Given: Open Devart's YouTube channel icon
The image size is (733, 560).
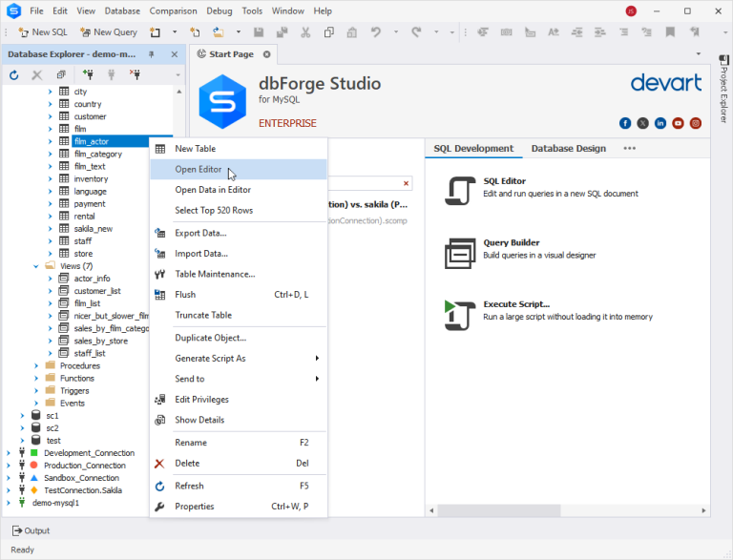Looking at the screenshot, I should pos(678,123).
